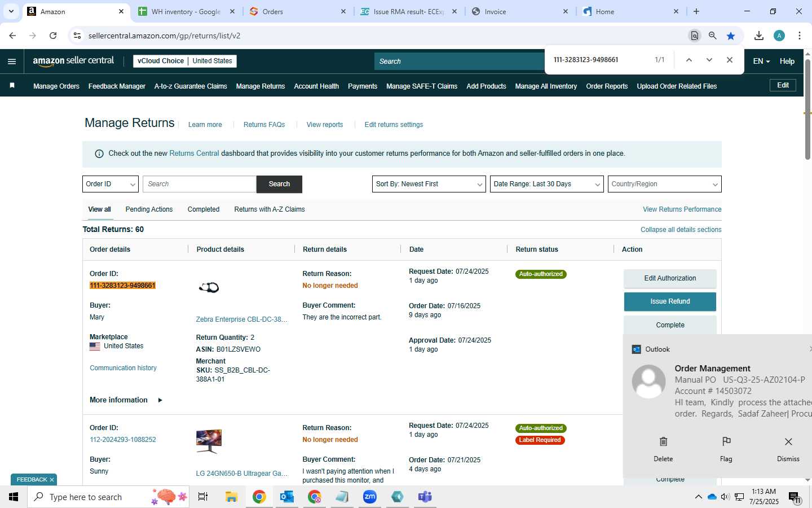Click the Edit Authorization button
Screen dimensions: 812x508
coord(670,278)
